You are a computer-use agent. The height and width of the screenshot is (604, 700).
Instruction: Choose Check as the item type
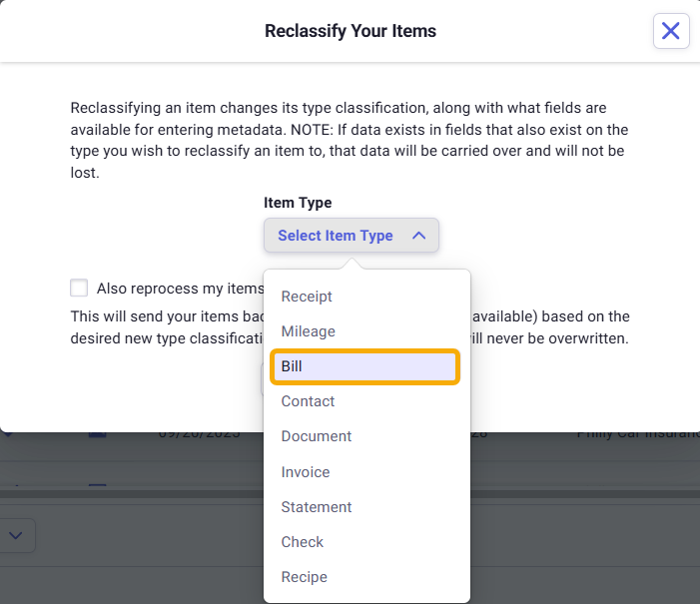tap(303, 542)
